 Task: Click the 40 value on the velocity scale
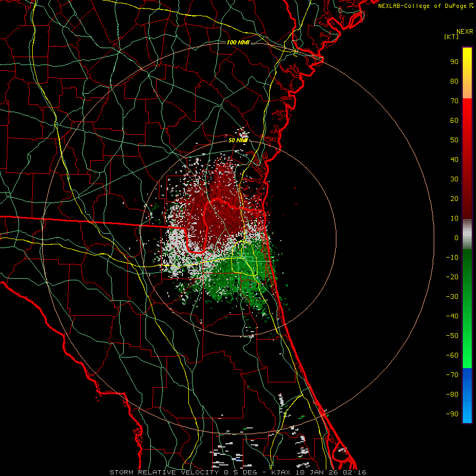pyautogui.click(x=454, y=159)
